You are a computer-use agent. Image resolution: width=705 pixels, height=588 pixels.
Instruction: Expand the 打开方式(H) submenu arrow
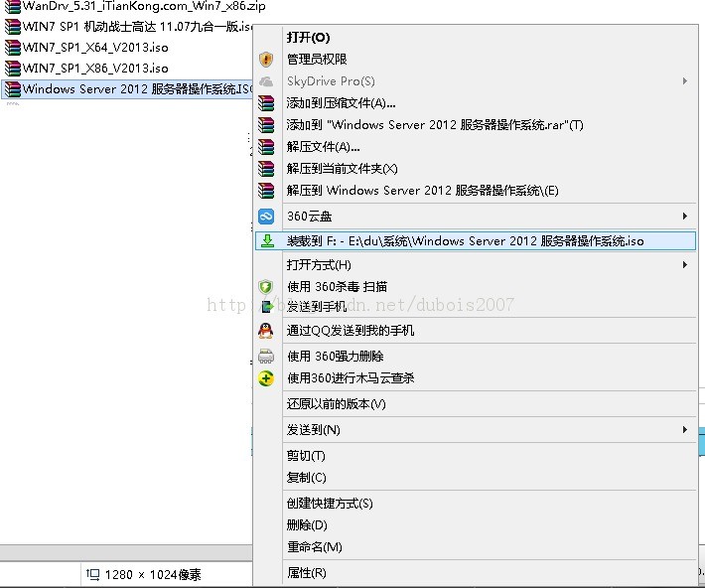point(684,265)
